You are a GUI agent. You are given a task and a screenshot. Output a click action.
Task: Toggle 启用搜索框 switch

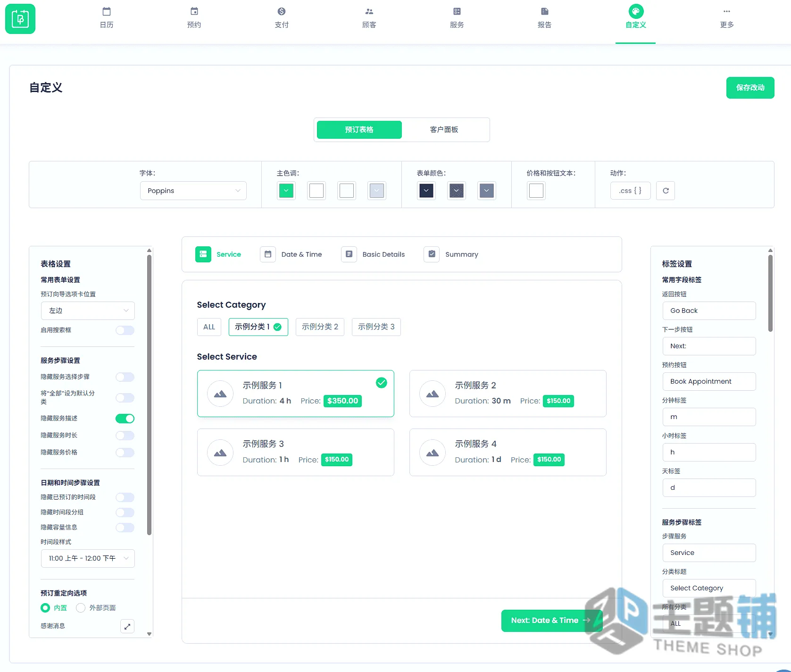(125, 330)
